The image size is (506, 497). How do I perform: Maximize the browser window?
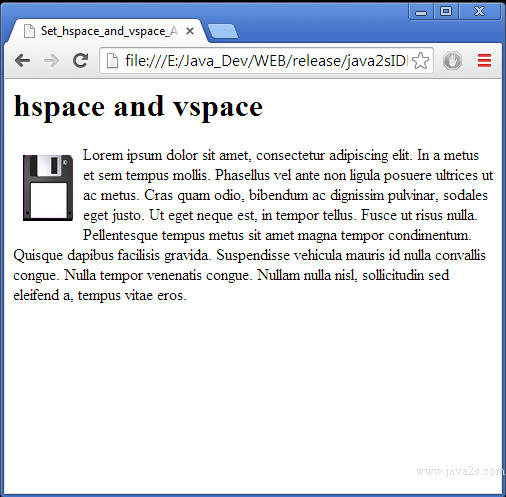[446, 12]
